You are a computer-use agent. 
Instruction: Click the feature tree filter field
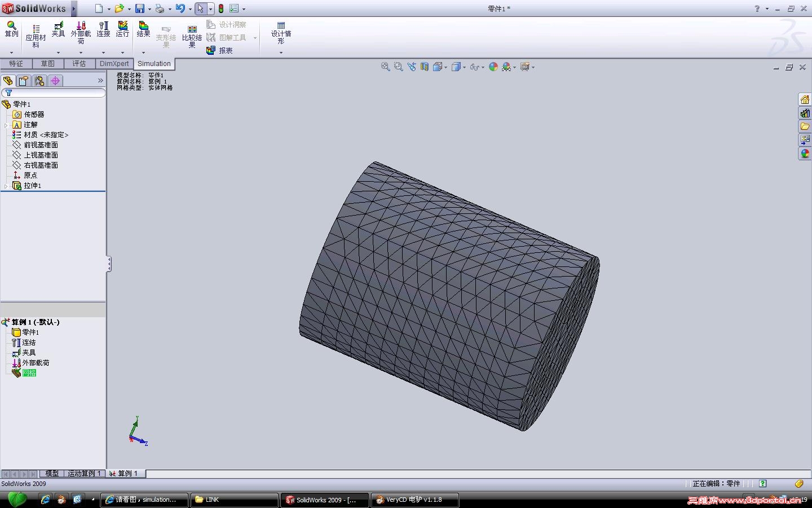point(54,93)
